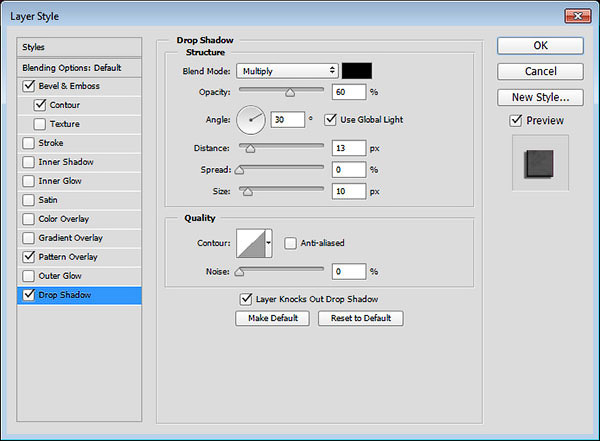Image resolution: width=600 pixels, height=441 pixels.
Task: Click the style preview thumbnail
Action: pyautogui.click(x=540, y=163)
